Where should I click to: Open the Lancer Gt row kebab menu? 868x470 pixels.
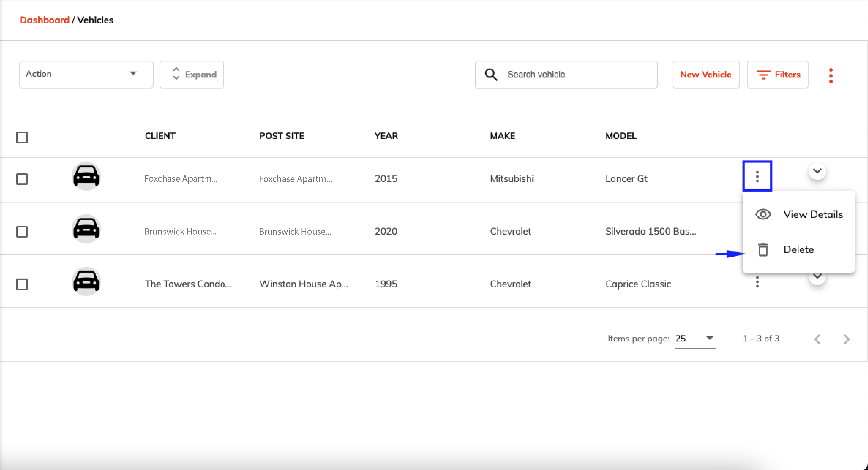[x=757, y=176]
